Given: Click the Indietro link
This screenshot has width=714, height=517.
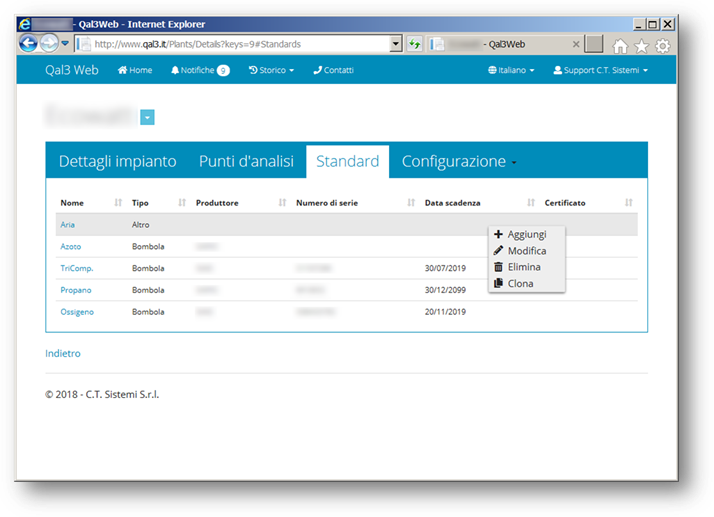Looking at the screenshot, I should click(x=63, y=353).
